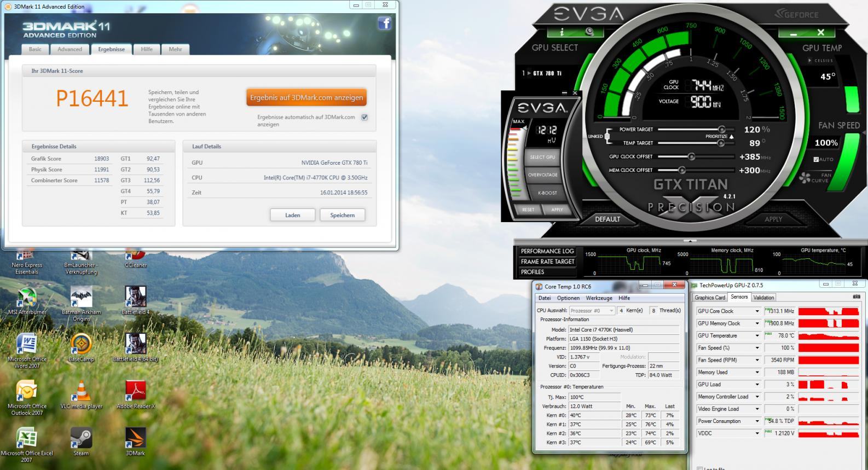Click the GPU-Z title bar icon
The image size is (868, 470).
point(695,285)
